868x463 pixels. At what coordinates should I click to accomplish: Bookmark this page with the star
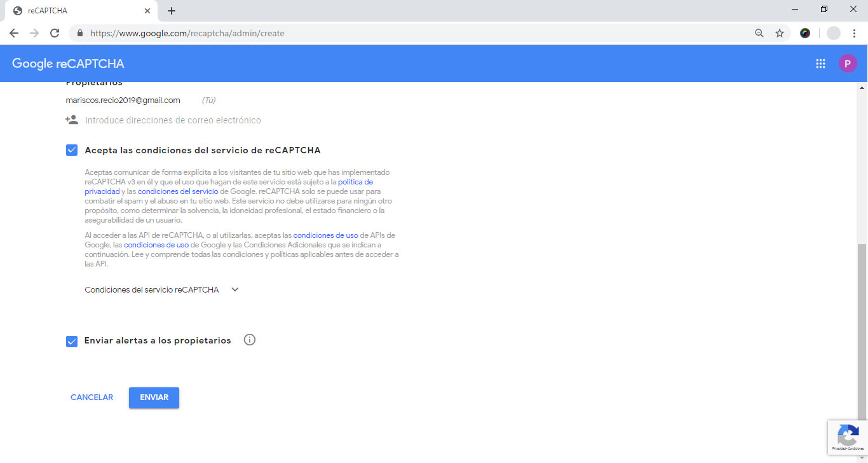coord(780,33)
